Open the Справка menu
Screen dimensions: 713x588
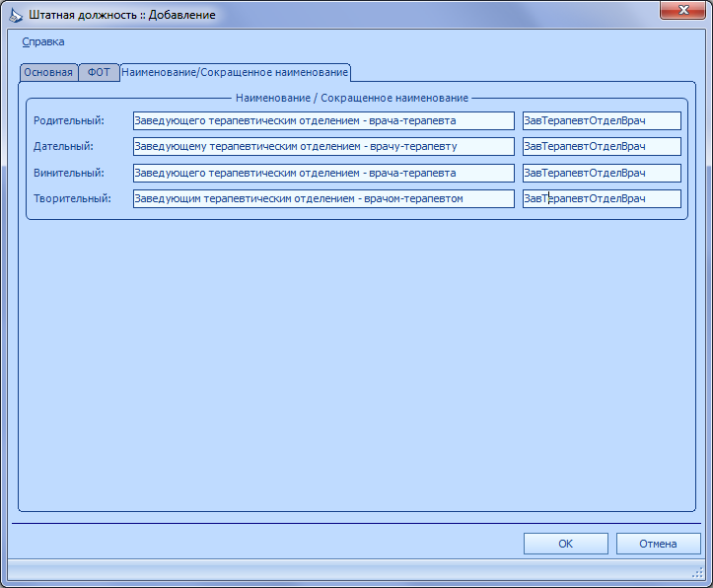coord(43,41)
